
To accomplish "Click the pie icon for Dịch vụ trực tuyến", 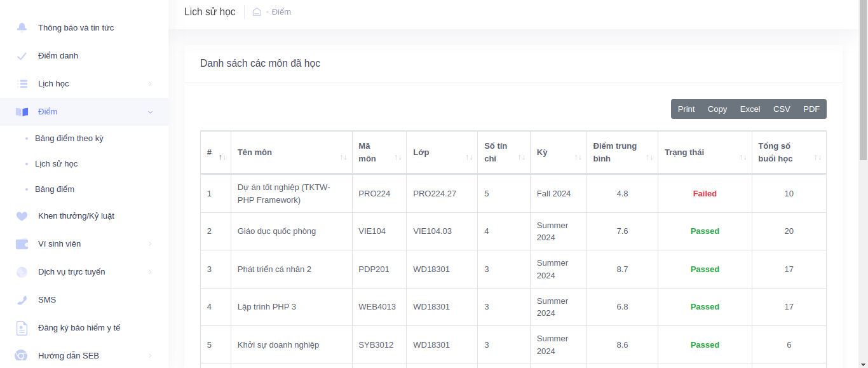I will [x=22, y=272].
